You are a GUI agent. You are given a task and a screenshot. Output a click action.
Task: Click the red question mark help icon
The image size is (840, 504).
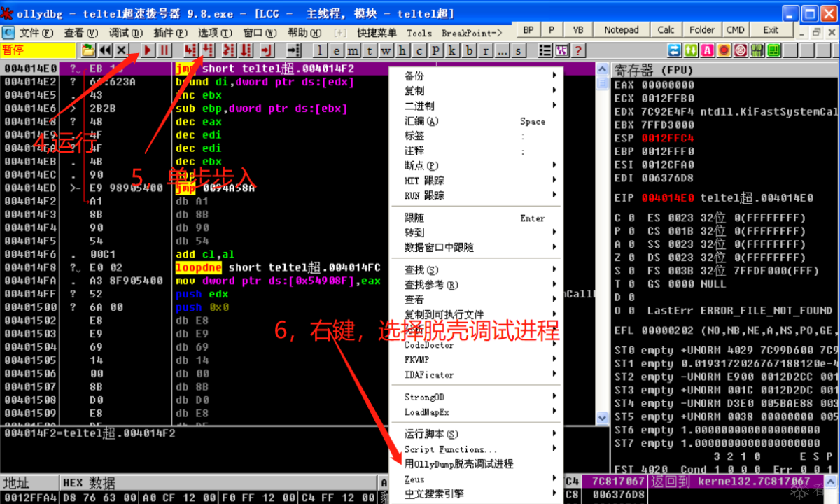coord(578,50)
